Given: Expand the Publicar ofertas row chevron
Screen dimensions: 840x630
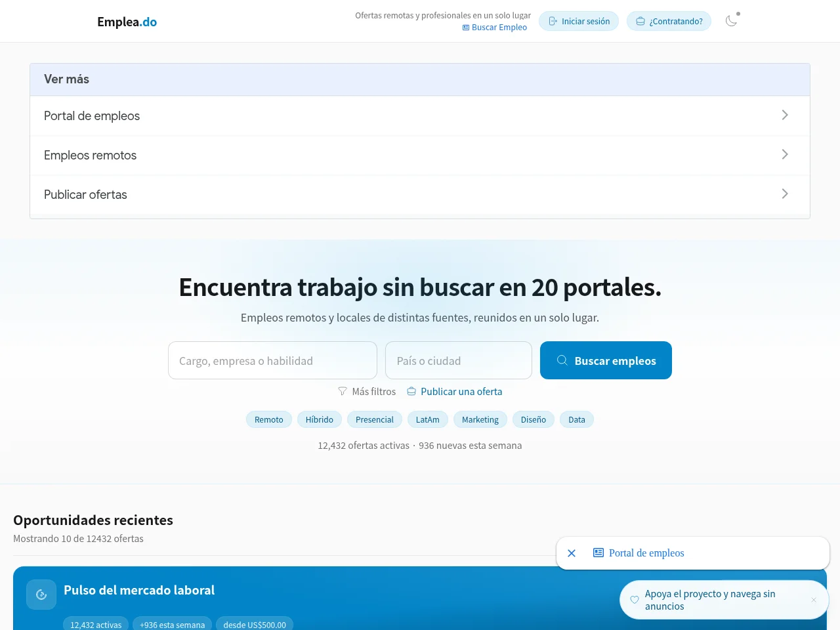Looking at the screenshot, I should pos(785,194).
